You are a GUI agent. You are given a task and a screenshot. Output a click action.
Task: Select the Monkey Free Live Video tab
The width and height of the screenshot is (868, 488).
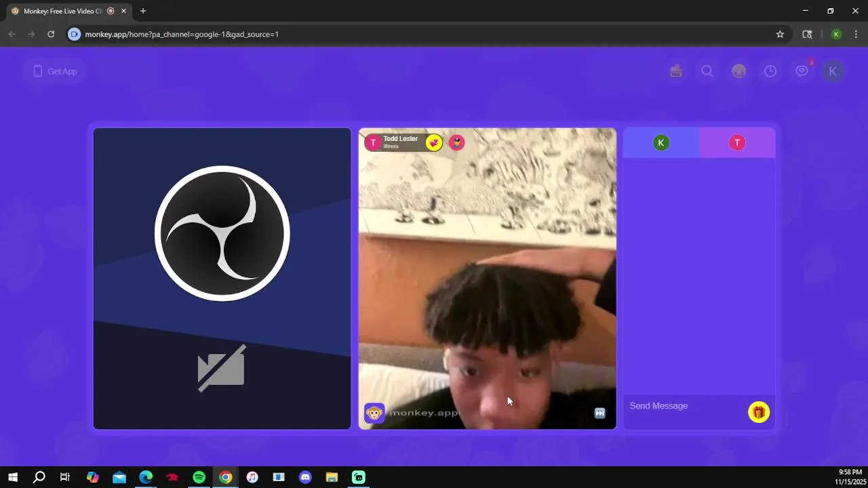[69, 11]
